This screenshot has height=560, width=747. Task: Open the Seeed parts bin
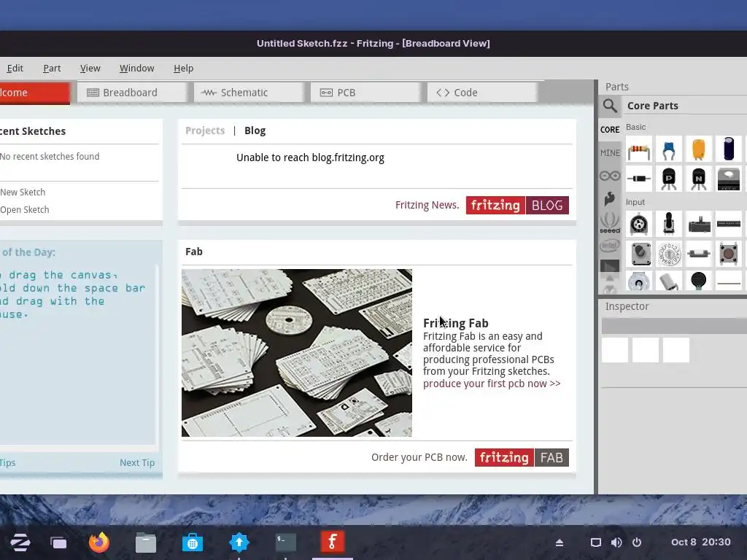pos(610,222)
